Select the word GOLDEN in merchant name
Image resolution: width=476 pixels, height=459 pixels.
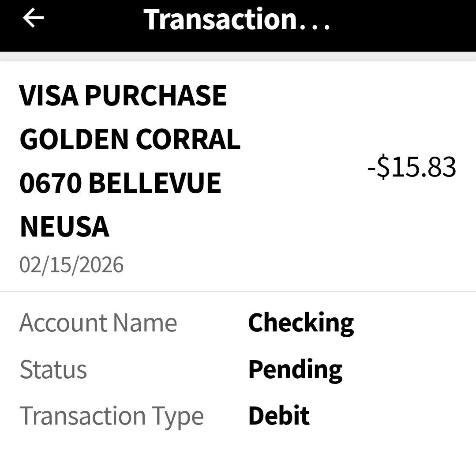coord(74,139)
